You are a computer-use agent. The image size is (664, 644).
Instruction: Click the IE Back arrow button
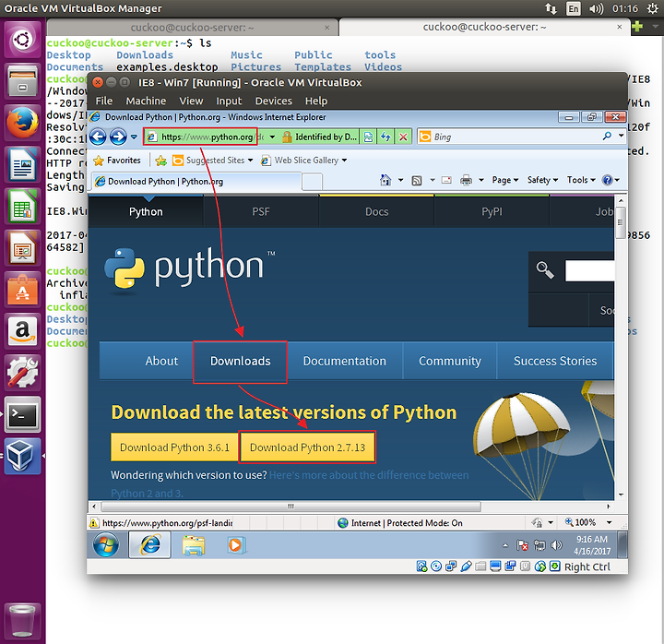pyautogui.click(x=99, y=137)
